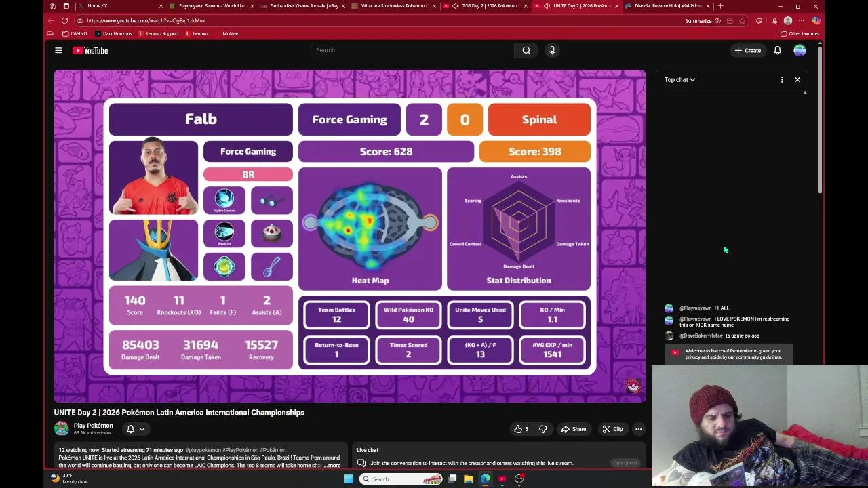Open the weather widget on taskbar
Image resolution: width=868 pixels, height=488 pixels.
click(x=71, y=479)
